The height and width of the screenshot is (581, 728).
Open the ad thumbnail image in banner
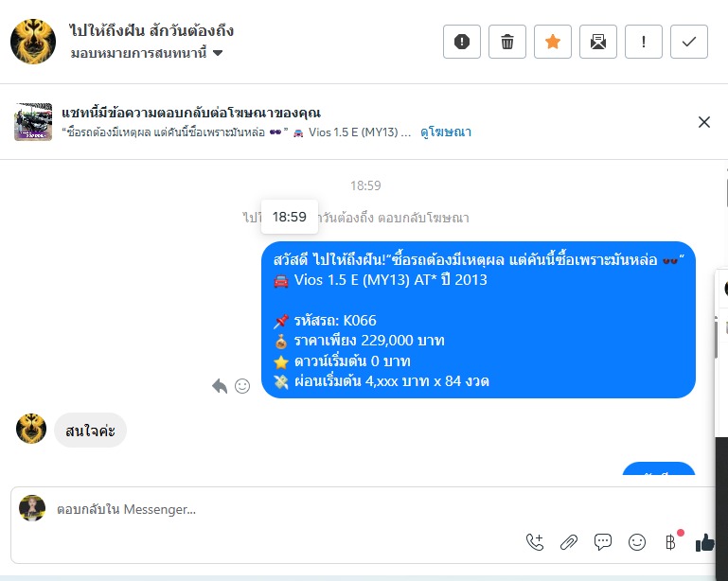33,121
